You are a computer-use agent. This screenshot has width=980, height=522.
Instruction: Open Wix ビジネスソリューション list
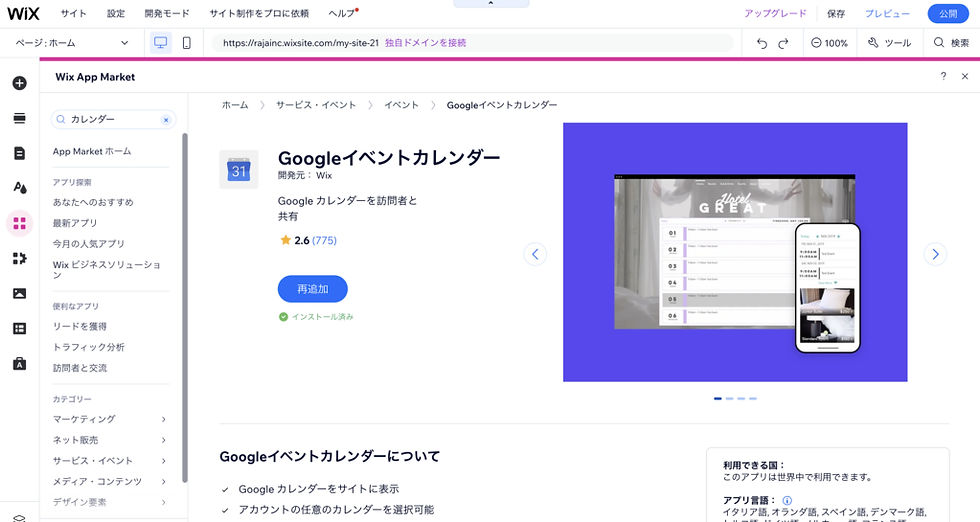point(107,269)
